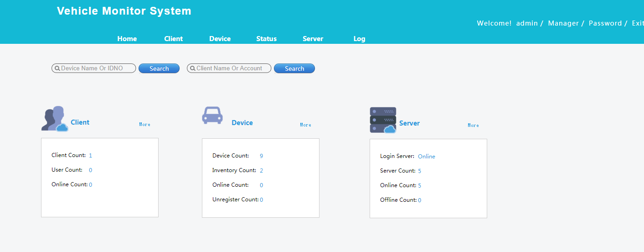
Task: Open the Home menu
Action: coord(127,39)
